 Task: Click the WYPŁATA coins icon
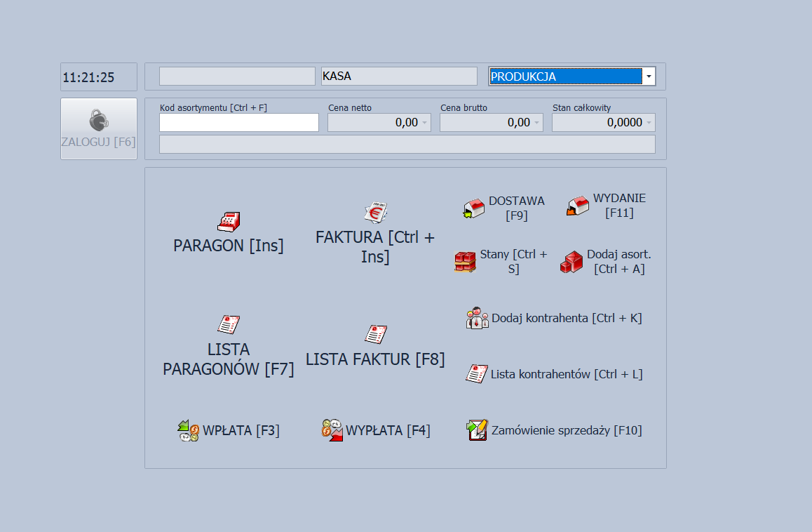[x=332, y=430]
